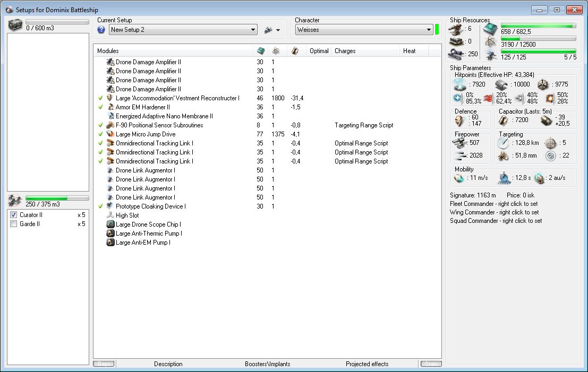
Task: Click the drone bay icon
Action: point(15,201)
